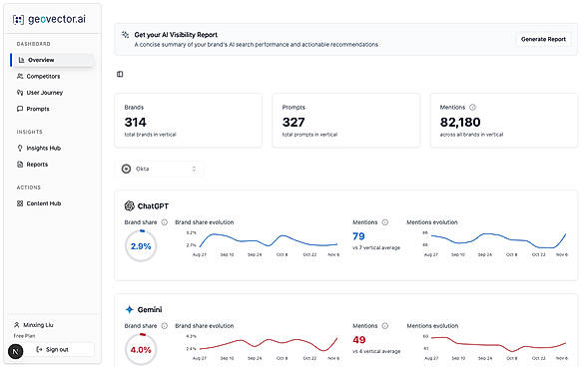Viewport: 588px width, 367px height.
Task: Click the ChatGPT 2.9% brand share gauge
Action: (141, 246)
